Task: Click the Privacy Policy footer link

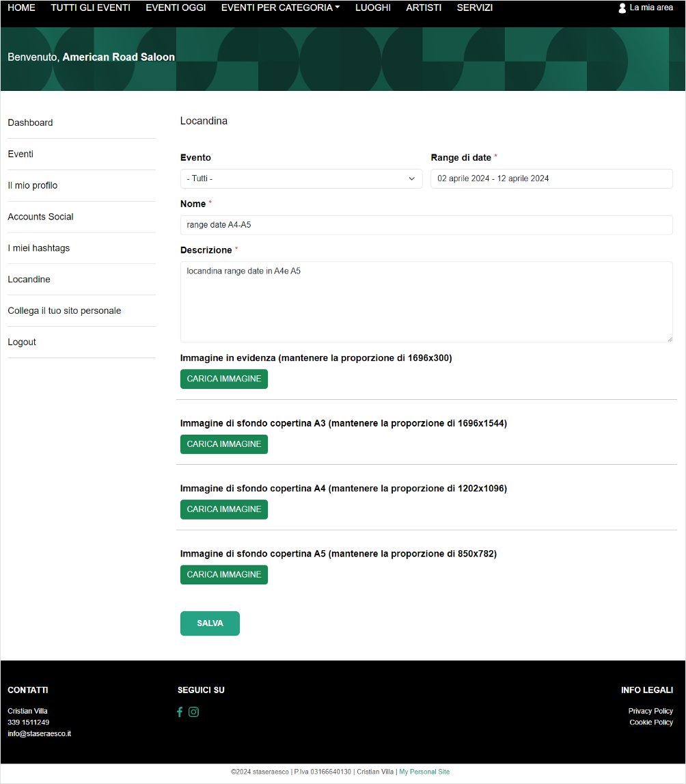Action: (650, 711)
